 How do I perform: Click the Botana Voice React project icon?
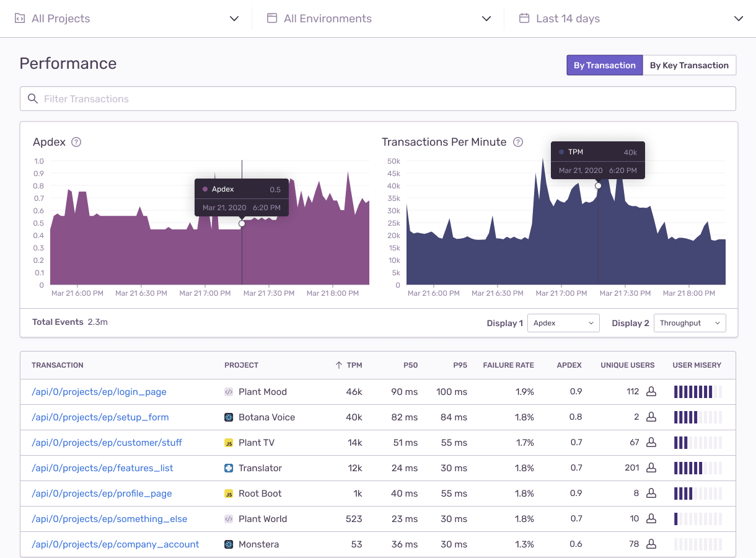pyautogui.click(x=229, y=417)
